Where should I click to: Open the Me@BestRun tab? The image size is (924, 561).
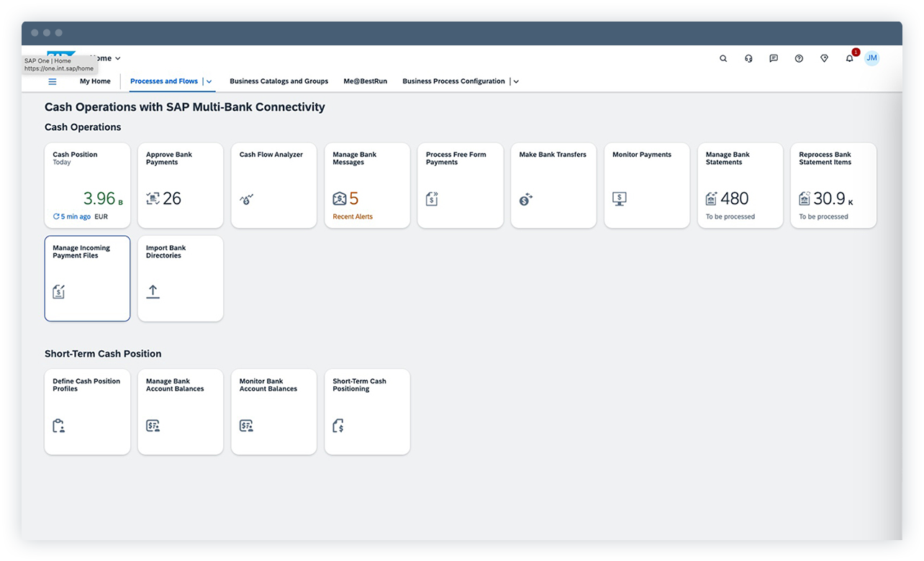(365, 81)
